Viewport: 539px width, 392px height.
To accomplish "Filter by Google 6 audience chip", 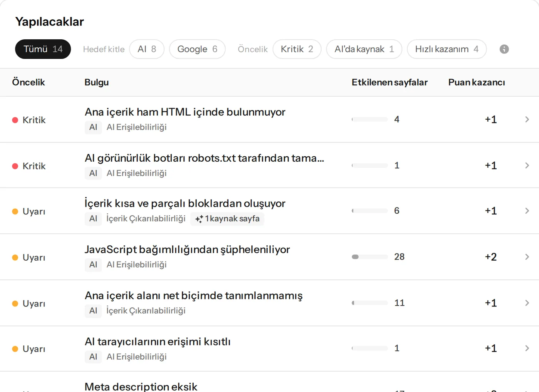I will [197, 49].
